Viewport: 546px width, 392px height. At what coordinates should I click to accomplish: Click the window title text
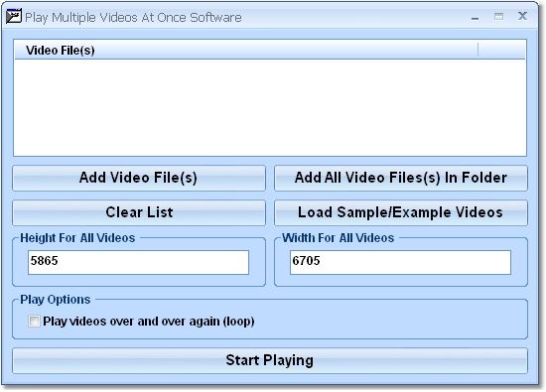pyautogui.click(x=133, y=18)
